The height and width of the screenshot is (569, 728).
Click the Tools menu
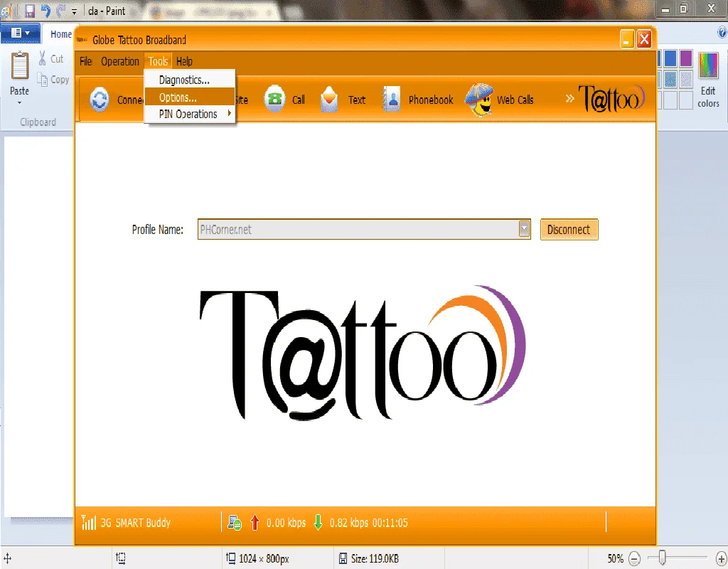tap(158, 61)
